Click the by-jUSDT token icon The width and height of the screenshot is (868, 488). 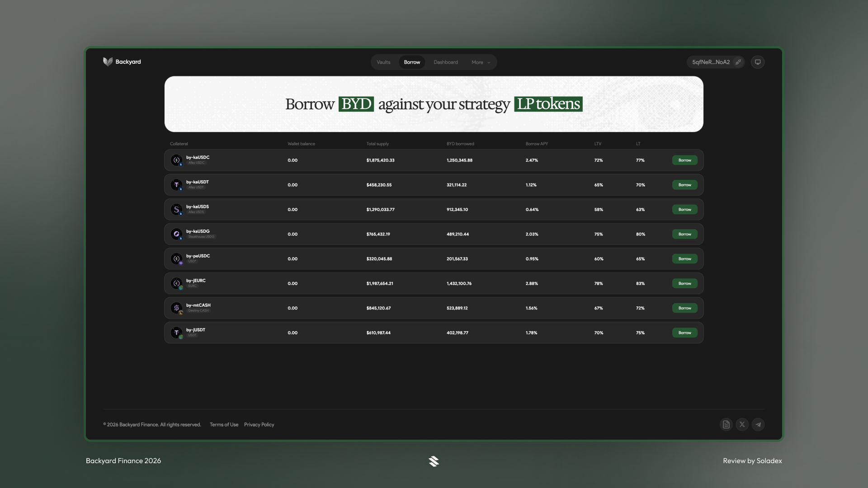click(x=177, y=333)
